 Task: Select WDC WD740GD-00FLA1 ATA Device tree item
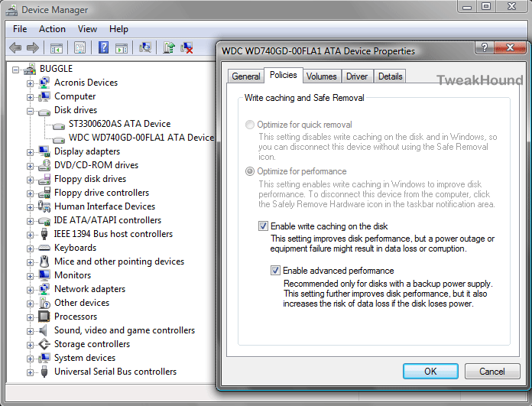tap(141, 138)
